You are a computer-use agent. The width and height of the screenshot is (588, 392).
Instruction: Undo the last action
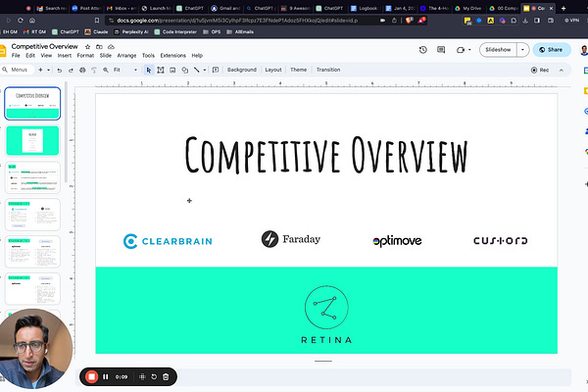[x=59, y=70]
